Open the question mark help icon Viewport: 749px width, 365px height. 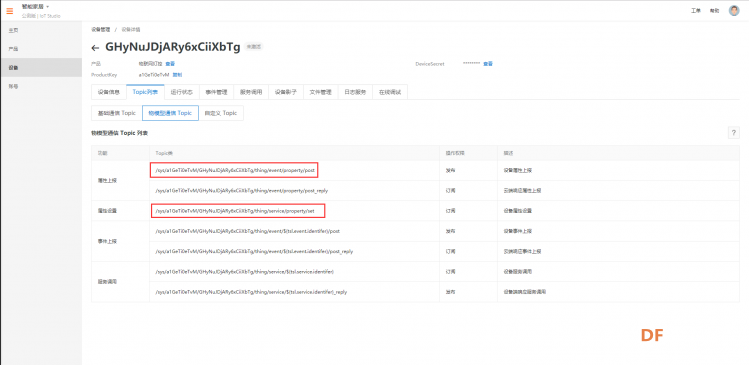point(733,133)
